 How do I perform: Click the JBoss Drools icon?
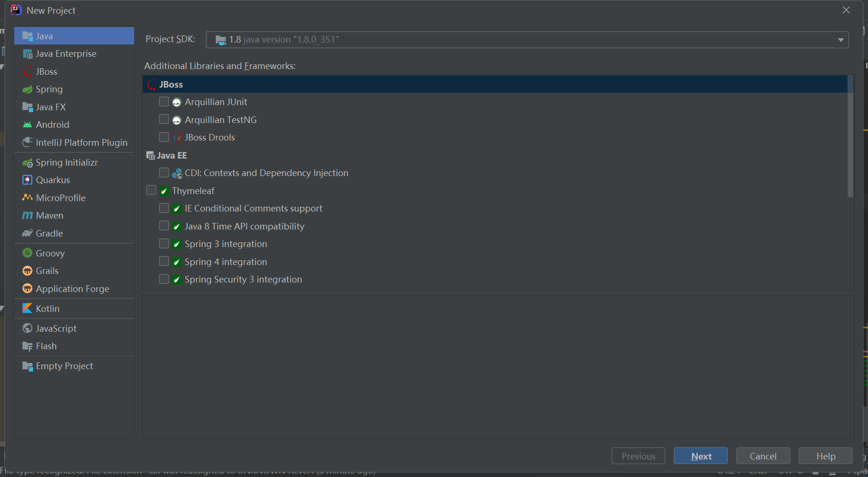tap(177, 138)
